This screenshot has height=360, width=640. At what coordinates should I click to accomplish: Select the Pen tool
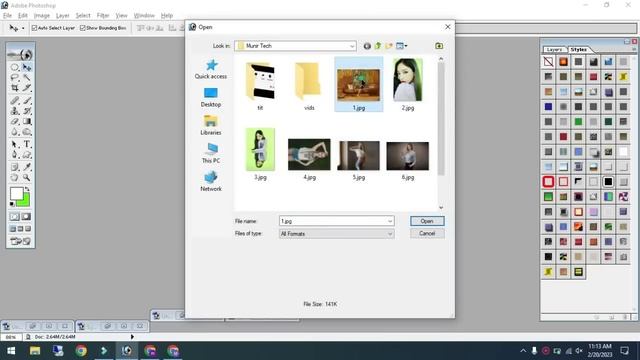15,155
